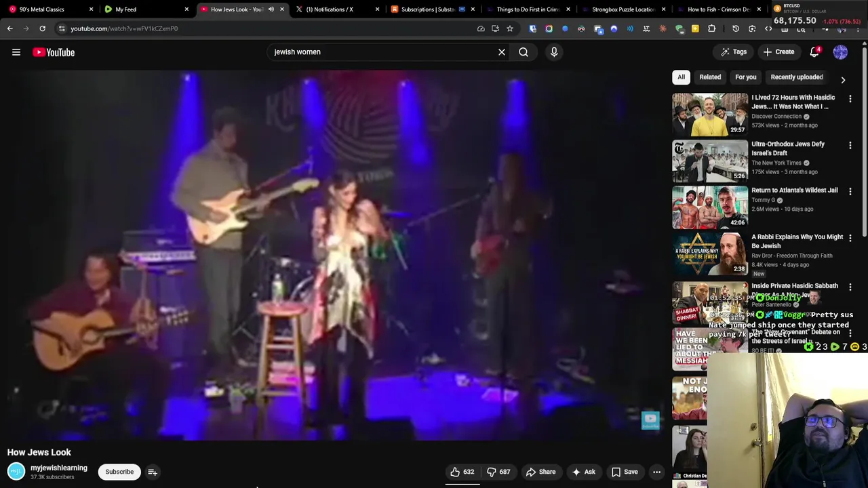Click the code brackets extension icon
Screen dimensions: 868x488
coord(768,28)
